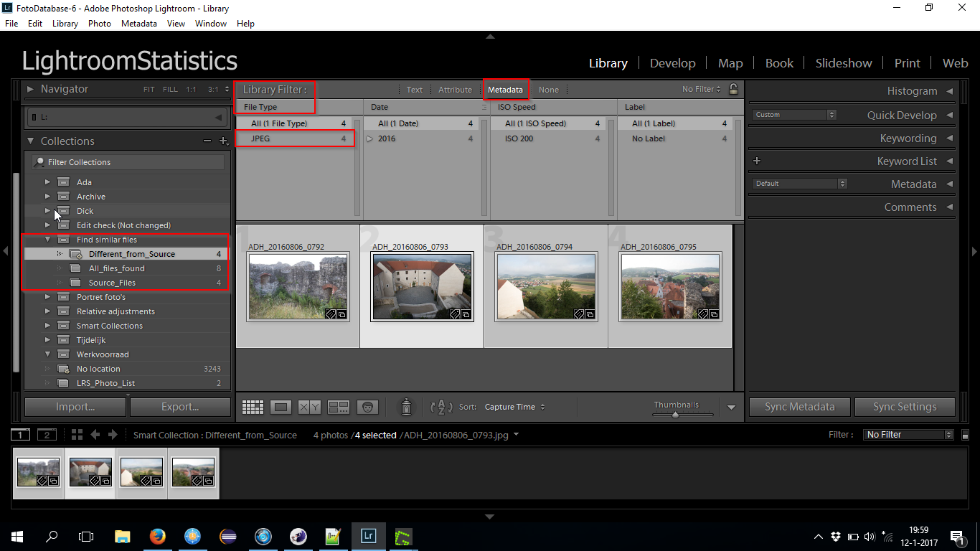Screen dimensions: 980x551
Task: Click keyword badge on ADH_20160806_0792 thumbnail
Action: click(x=330, y=314)
